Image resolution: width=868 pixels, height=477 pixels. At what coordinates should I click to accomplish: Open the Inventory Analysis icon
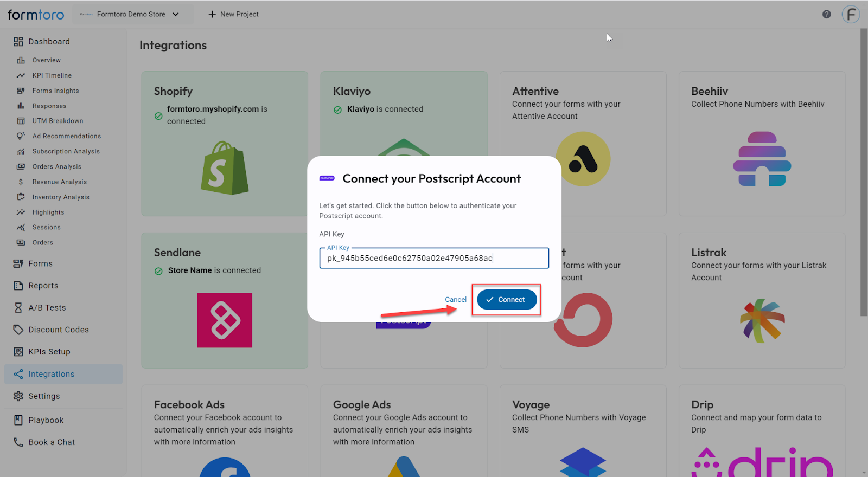point(21,197)
